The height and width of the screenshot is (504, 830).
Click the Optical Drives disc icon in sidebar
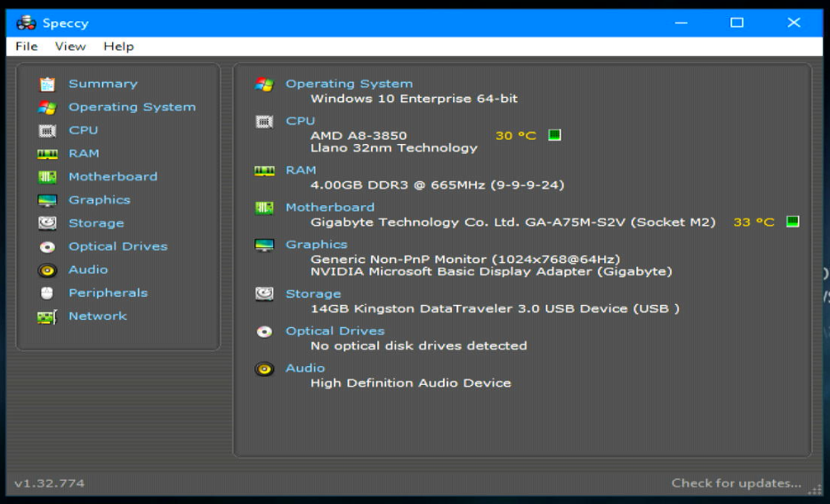tap(47, 247)
